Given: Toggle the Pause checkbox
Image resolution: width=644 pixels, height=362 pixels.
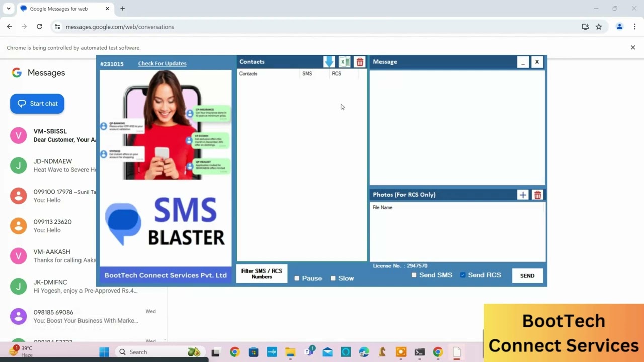Looking at the screenshot, I should coord(297,278).
